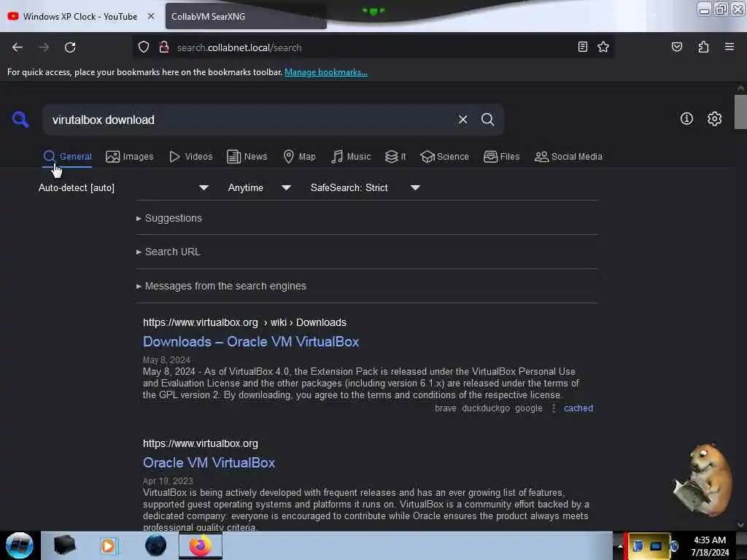Image resolution: width=747 pixels, height=560 pixels.
Task: Go back to the previous page
Action: point(18,47)
